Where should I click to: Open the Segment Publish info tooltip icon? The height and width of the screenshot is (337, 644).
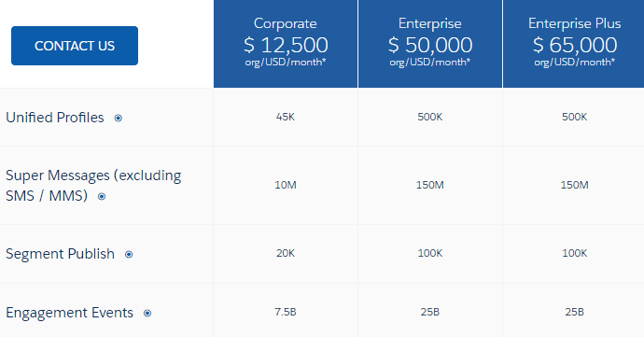129,255
